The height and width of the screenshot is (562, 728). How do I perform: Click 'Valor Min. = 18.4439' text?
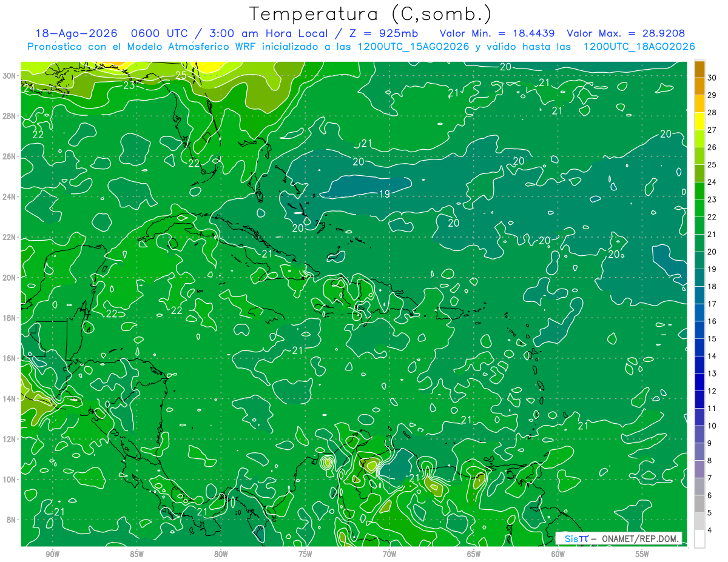pyautogui.click(x=498, y=33)
